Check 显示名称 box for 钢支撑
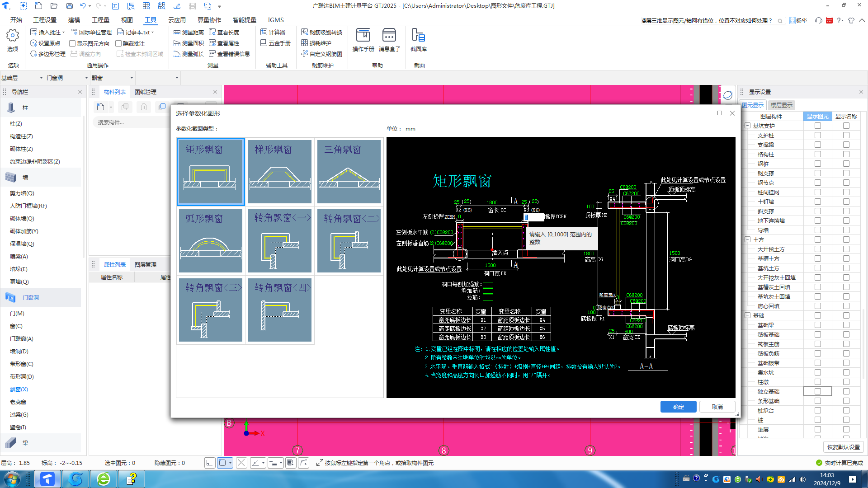This screenshot has height=488, width=868. [x=846, y=173]
